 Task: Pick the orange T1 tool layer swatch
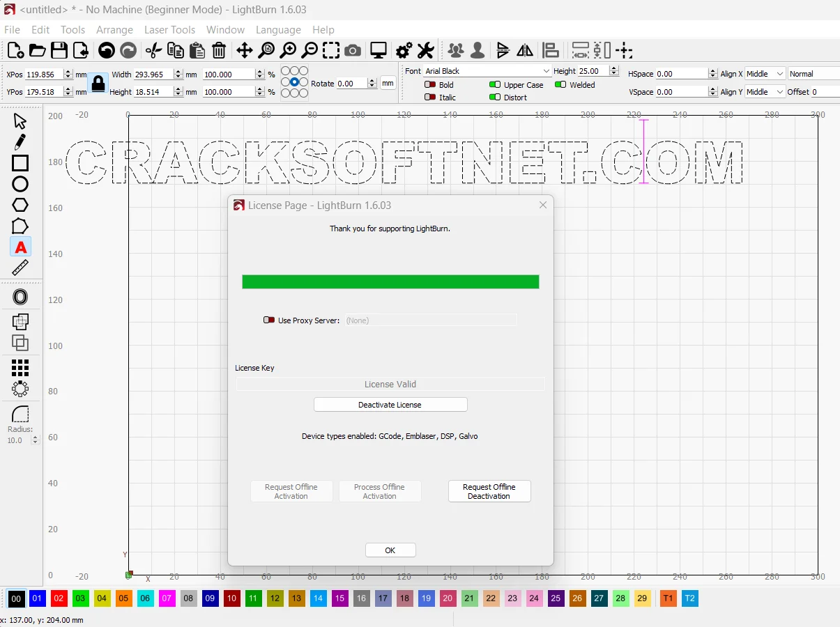pos(668,598)
